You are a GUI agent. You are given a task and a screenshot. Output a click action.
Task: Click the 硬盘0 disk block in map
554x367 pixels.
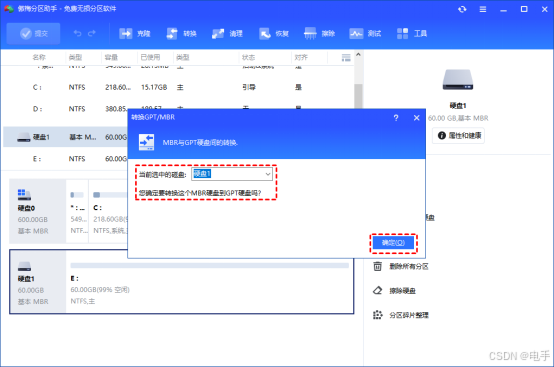tap(37, 211)
